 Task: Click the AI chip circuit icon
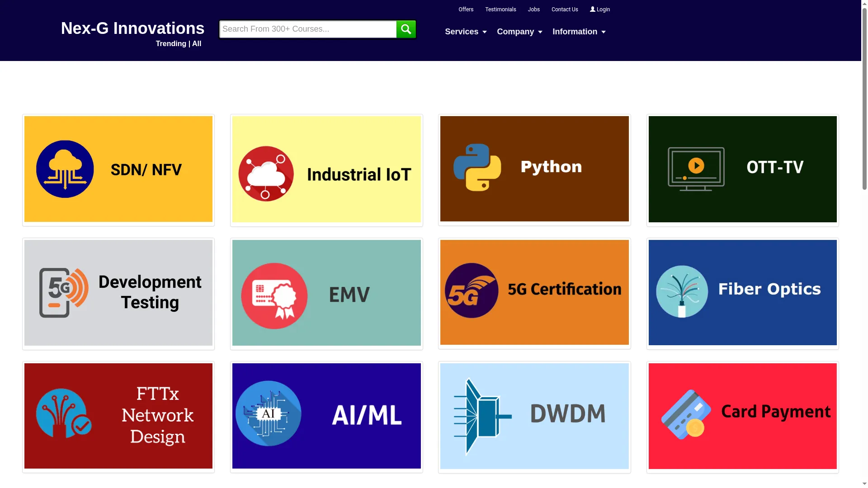coord(269,413)
